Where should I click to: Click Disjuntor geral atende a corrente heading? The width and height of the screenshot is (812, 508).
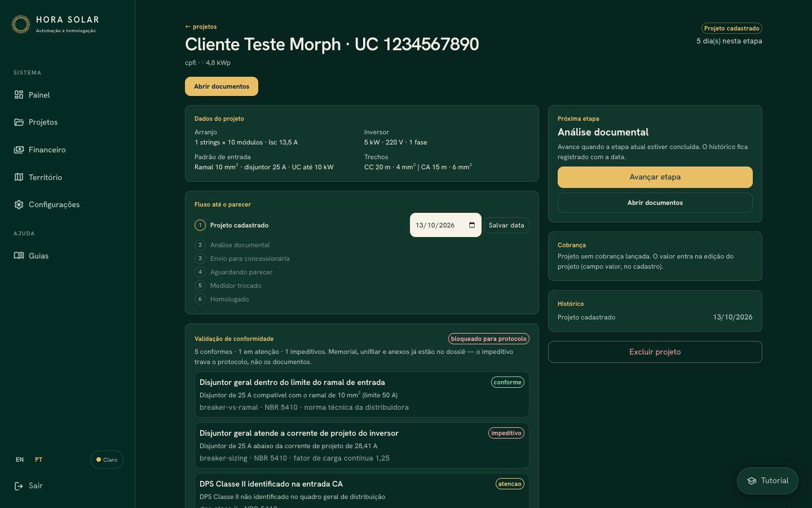click(299, 433)
